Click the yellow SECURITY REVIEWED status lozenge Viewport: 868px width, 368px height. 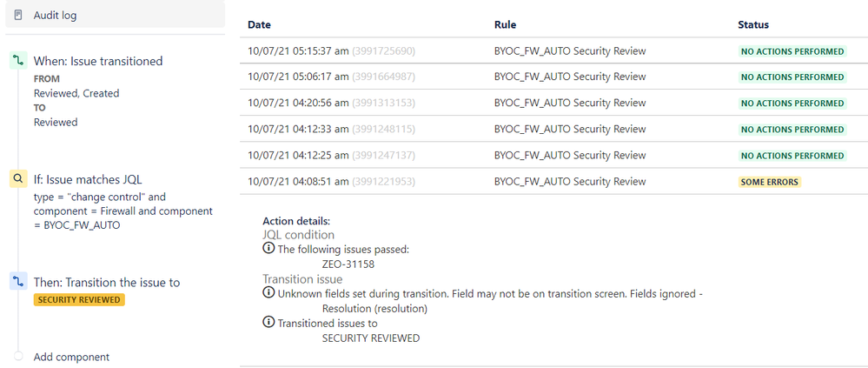coord(79,299)
